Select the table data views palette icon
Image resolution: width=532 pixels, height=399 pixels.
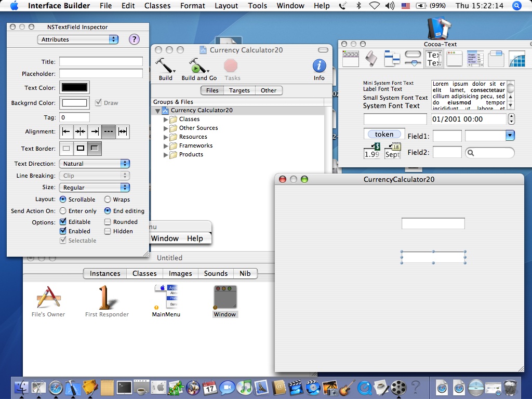475,59
